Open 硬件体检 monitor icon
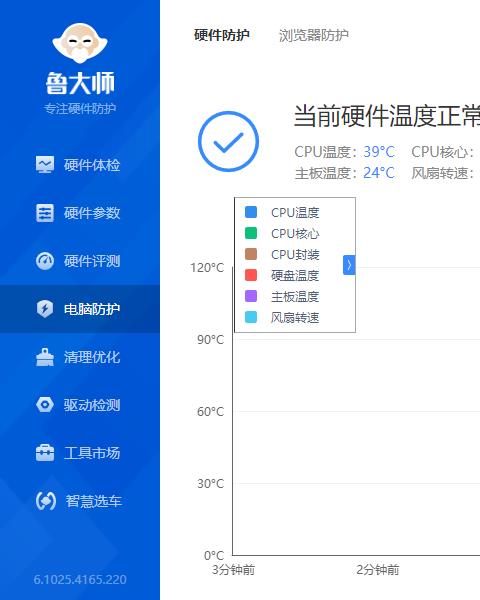 tap(45, 165)
